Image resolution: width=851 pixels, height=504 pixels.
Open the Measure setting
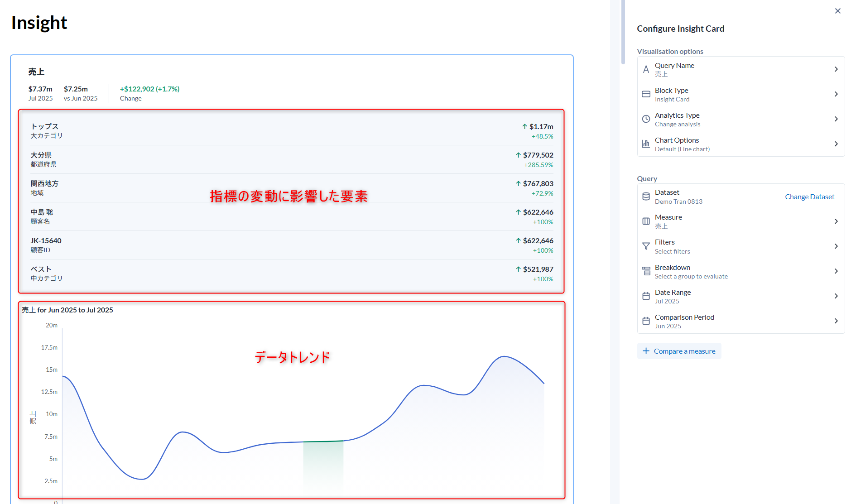pos(741,221)
